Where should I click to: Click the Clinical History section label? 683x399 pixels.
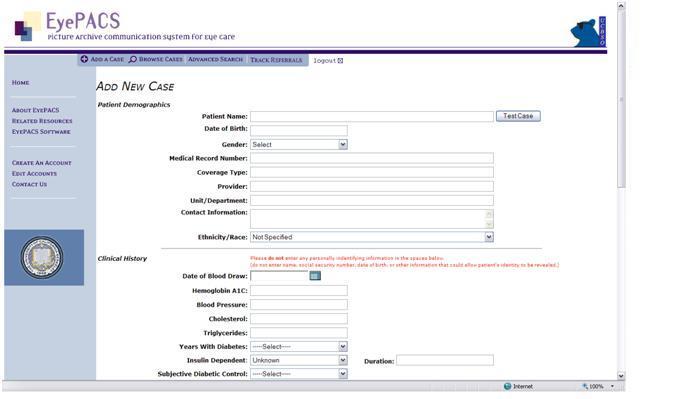(x=122, y=258)
